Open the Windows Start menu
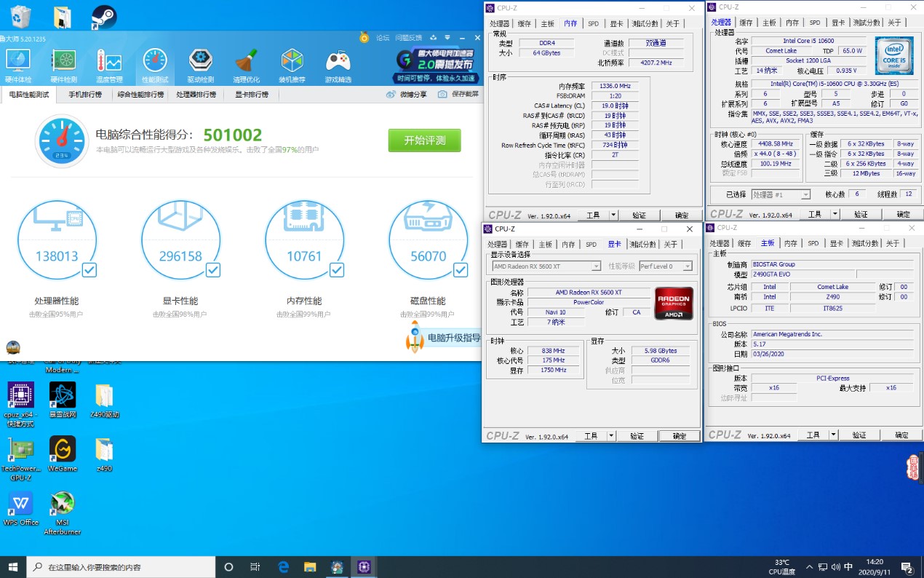 [x=13, y=567]
